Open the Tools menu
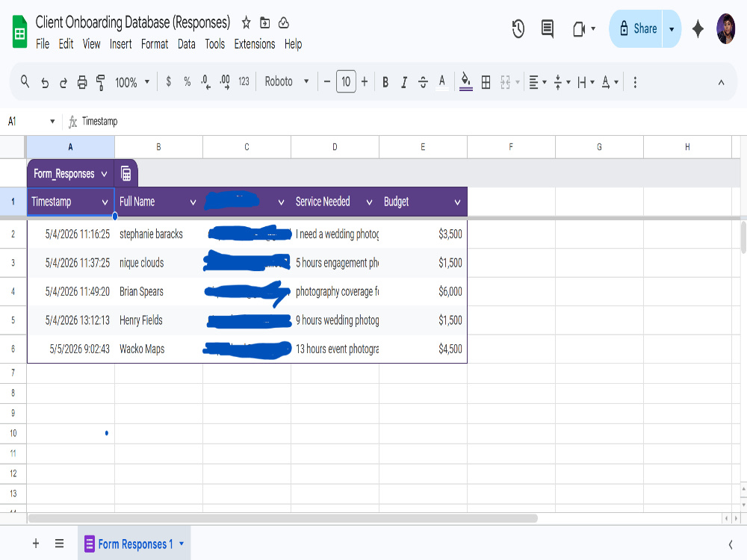Image resolution: width=747 pixels, height=560 pixels. coord(215,44)
